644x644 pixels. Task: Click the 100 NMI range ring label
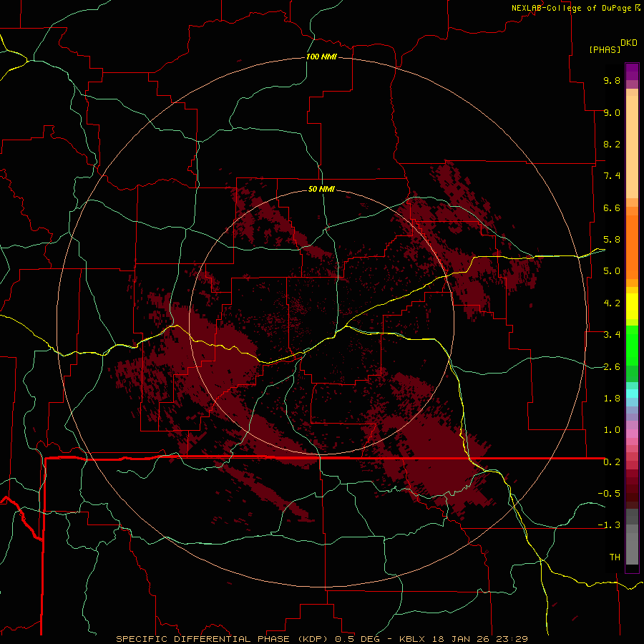[321, 57]
